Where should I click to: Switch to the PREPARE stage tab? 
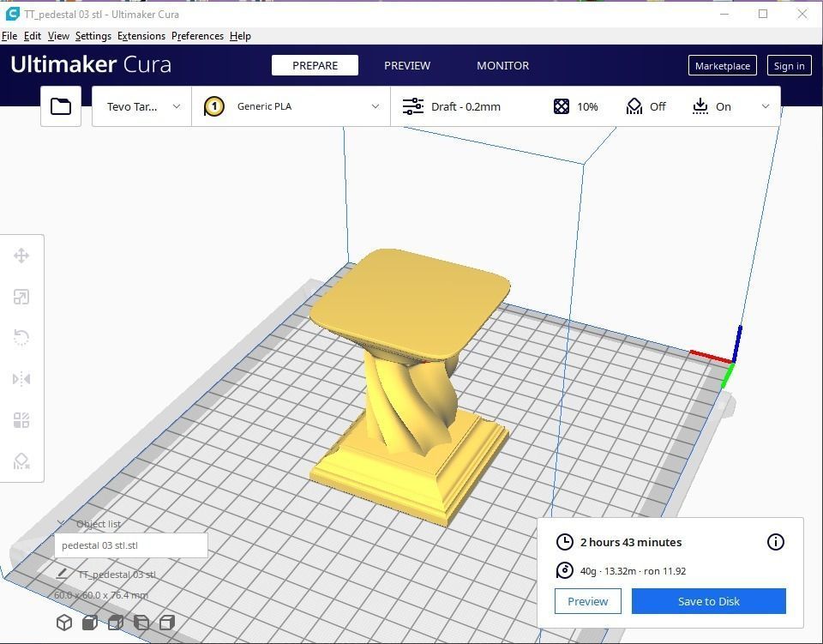(x=315, y=66)
